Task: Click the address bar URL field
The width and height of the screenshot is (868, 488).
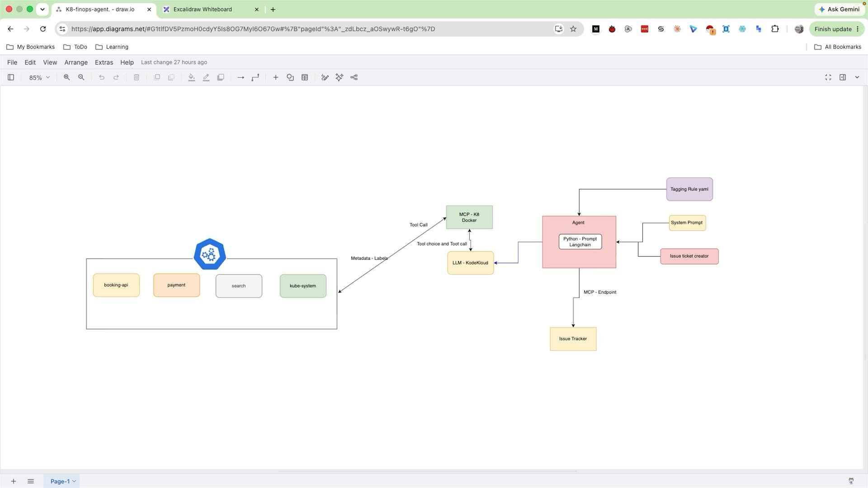Action: pyautogui.click(x=312, y=29)
